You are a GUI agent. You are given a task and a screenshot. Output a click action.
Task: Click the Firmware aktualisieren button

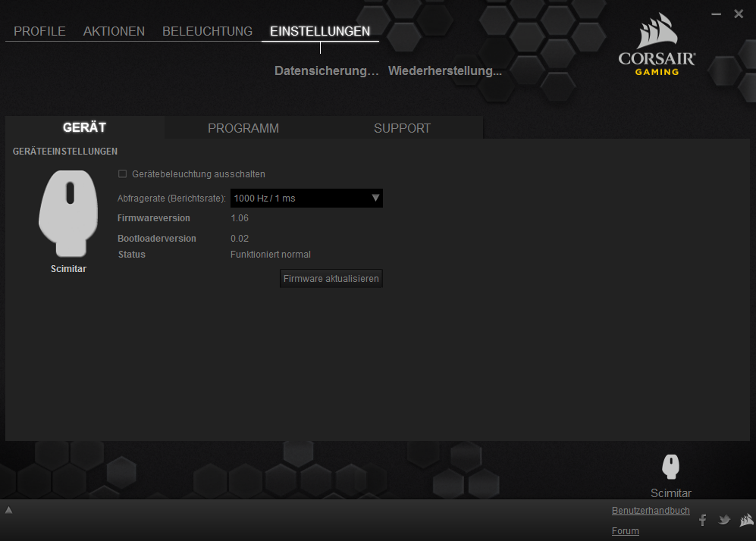[331, 278]
